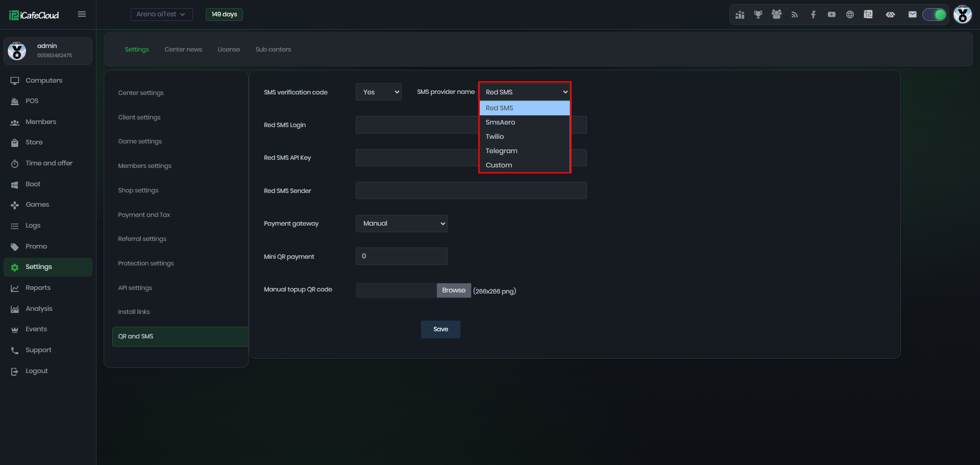Click the admin account card

48,51
